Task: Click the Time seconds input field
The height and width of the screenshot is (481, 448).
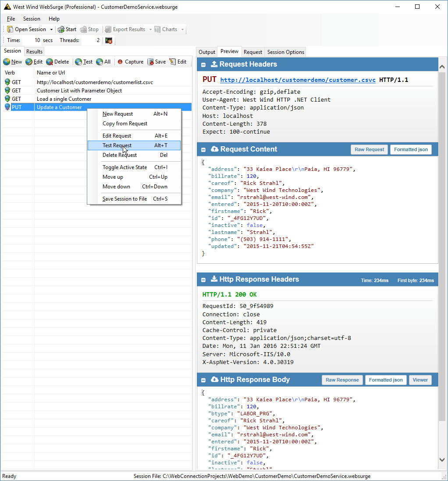Action: click(32, 40)
